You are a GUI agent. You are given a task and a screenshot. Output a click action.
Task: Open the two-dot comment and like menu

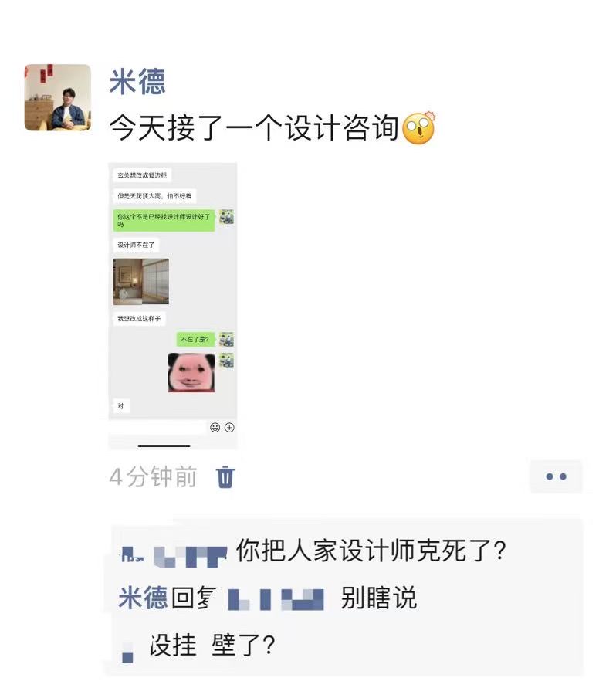coord(556,476)
